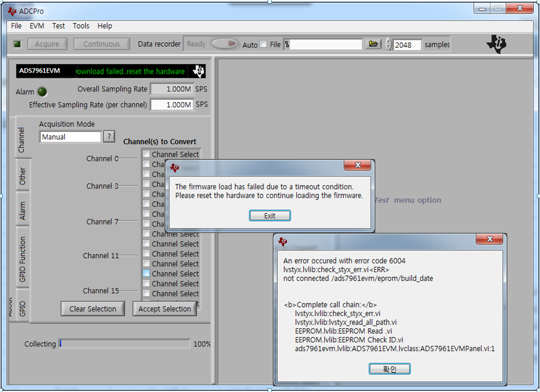Open the Help menu

click(x=104, y=26)
